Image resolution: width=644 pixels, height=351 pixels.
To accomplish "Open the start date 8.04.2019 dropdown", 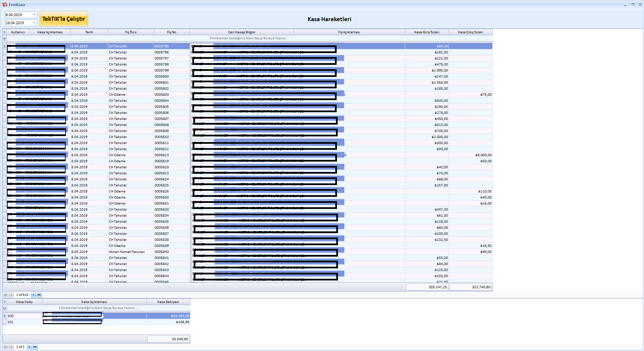I will click(x=34, y=15).
